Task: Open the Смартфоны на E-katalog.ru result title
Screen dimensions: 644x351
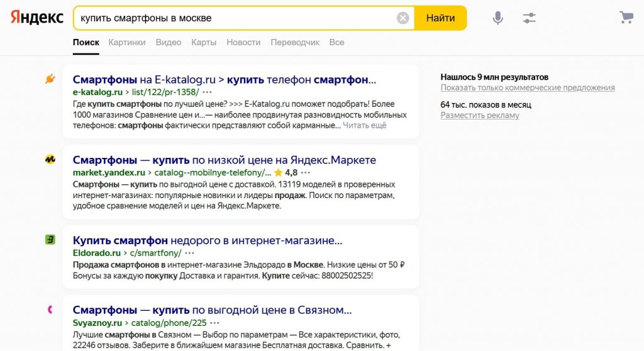Action: 225,79
